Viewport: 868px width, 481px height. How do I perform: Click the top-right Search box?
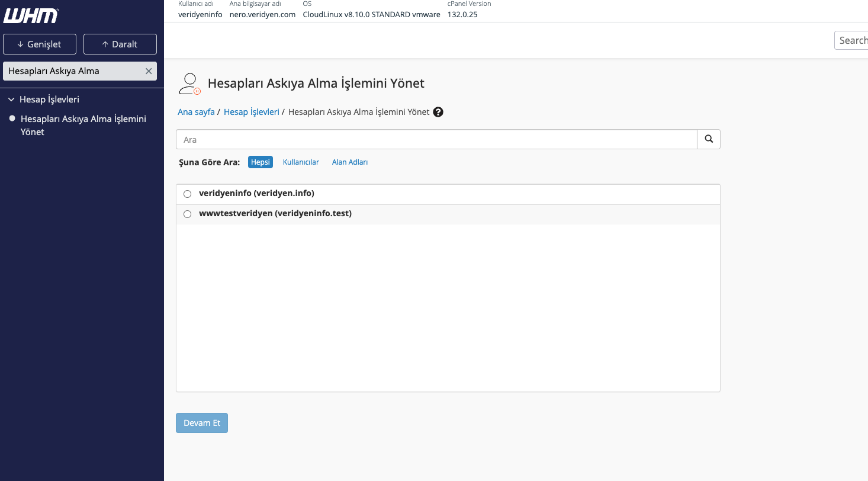[x=851, y=40]
